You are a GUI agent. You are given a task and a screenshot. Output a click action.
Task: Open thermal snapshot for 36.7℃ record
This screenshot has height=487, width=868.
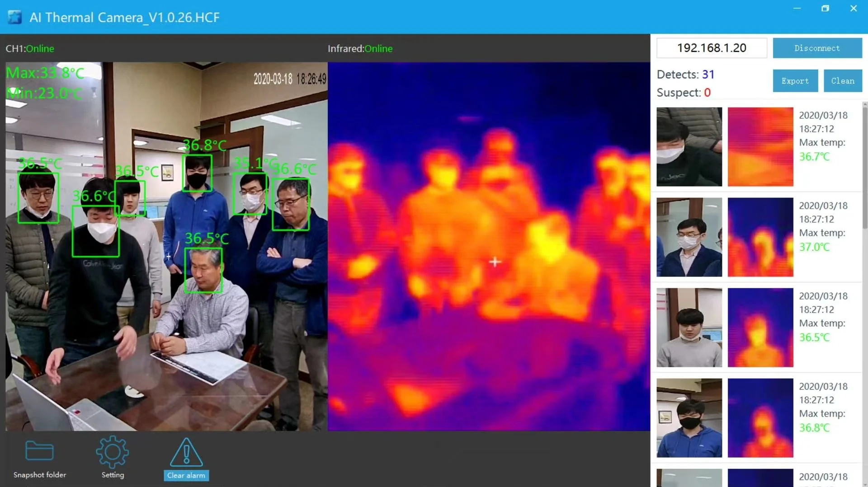(x=760, y=147)
